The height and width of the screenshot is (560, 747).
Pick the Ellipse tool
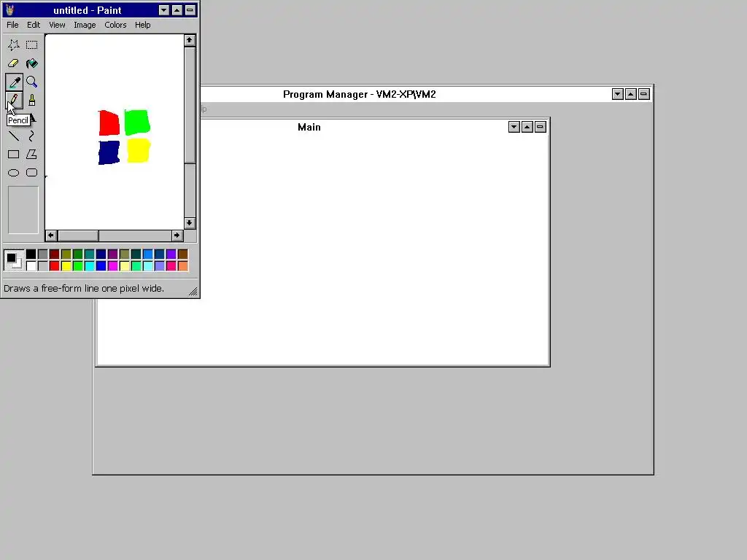tap(13, 173)
